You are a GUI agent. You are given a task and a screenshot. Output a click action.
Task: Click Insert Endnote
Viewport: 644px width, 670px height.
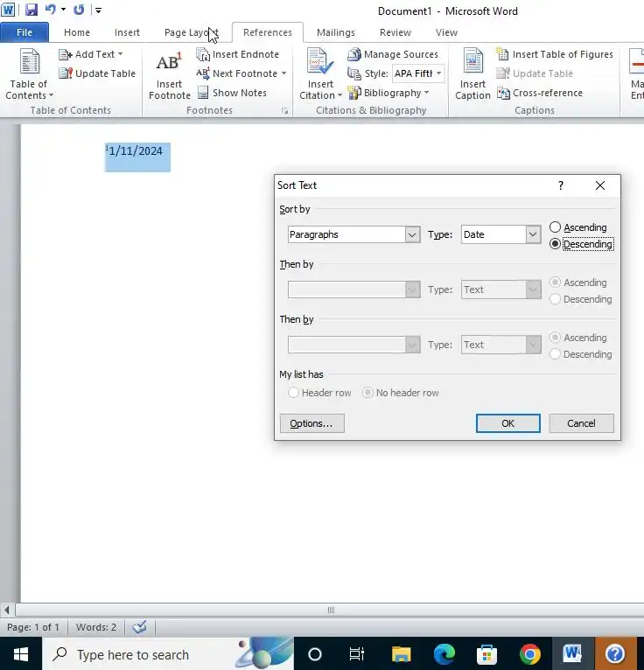pos(237,54)
